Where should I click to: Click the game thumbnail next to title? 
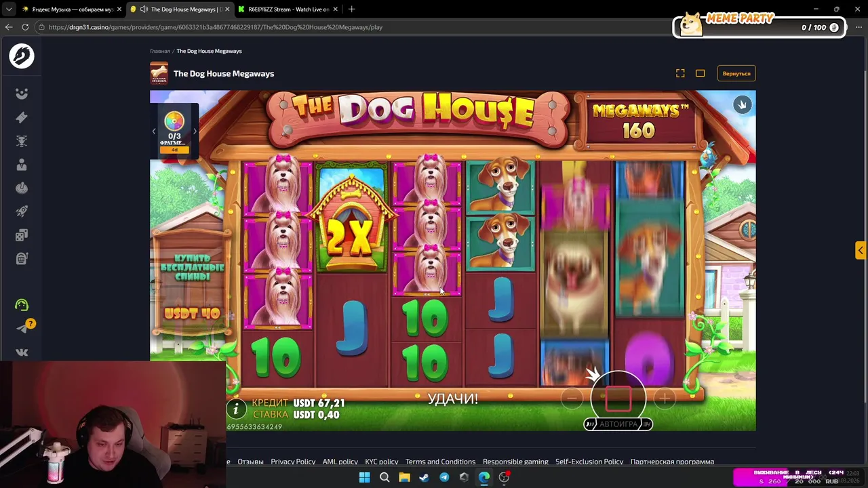(159, 73)
